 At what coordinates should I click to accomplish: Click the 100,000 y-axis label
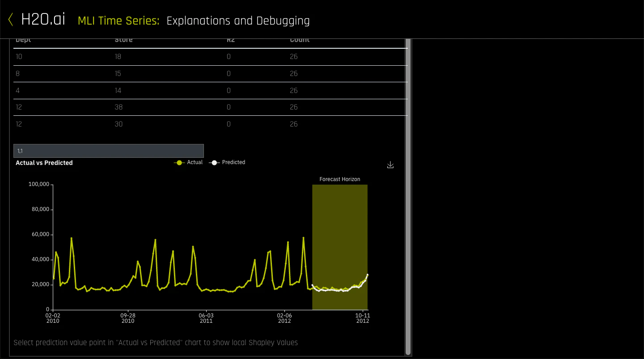click(38, 184)
